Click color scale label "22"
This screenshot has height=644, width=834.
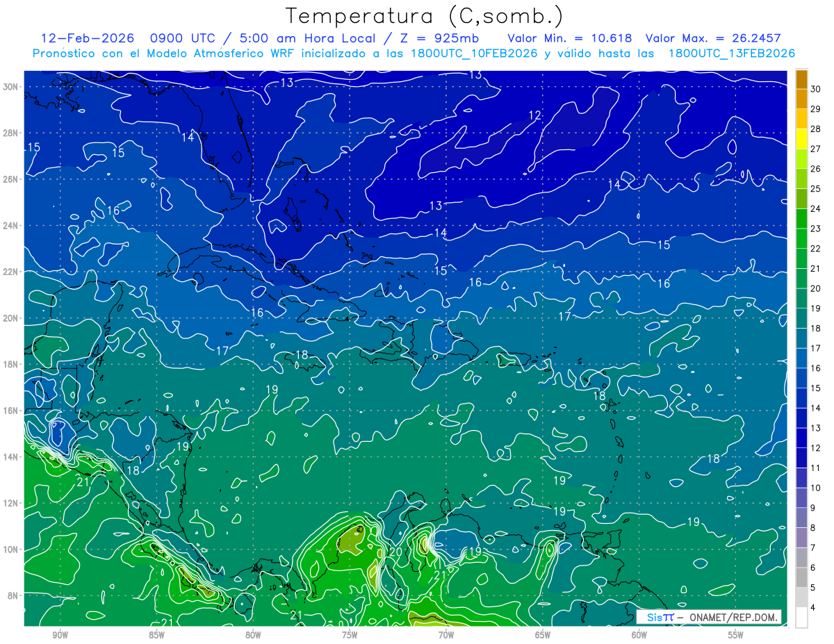point(815,249)
